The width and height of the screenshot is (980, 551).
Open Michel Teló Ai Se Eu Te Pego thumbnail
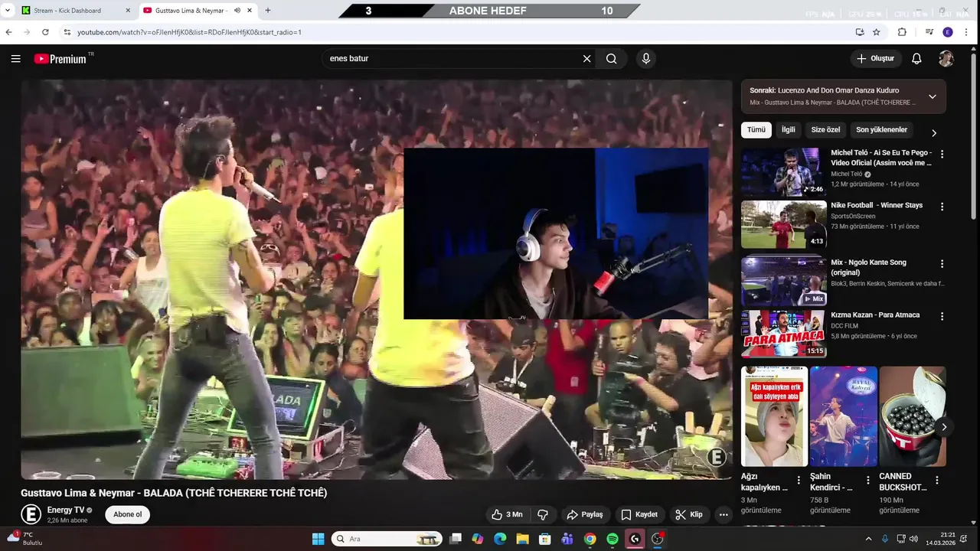(783, 171)
